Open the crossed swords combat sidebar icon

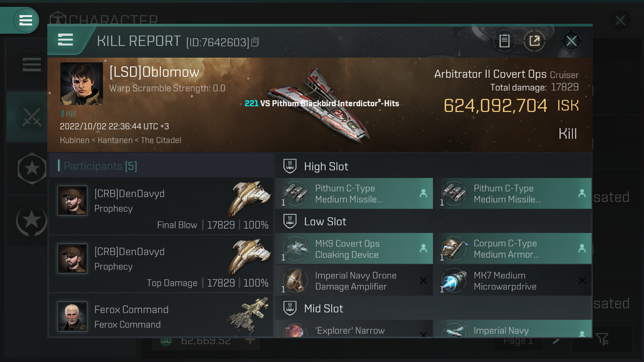32,117
